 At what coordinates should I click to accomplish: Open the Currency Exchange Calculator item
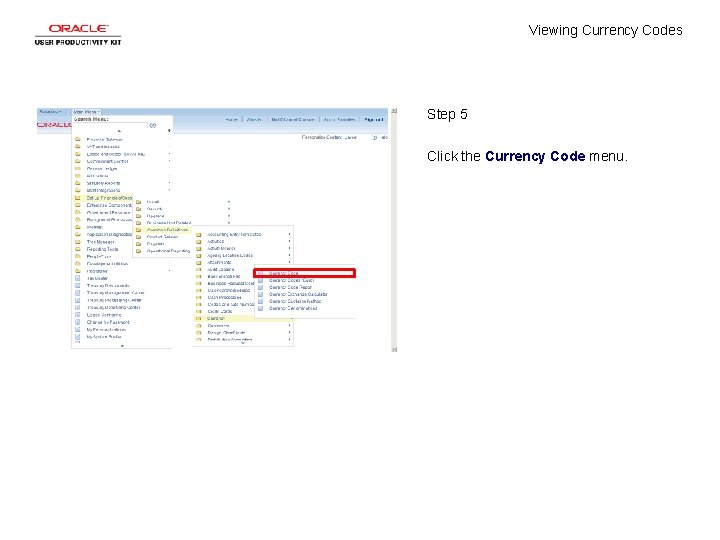[x=298, y=294]
